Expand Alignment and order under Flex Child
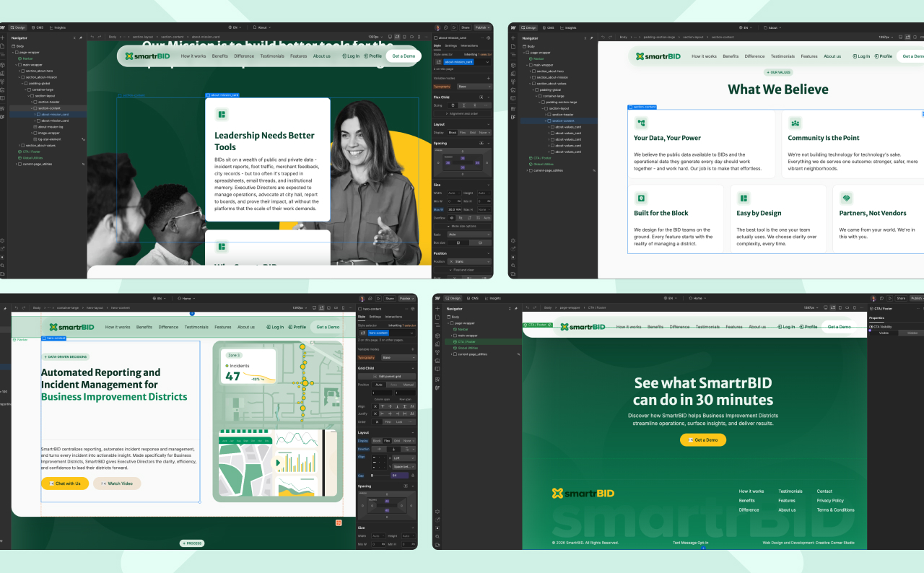Screen dimensions: 924x573 pyautogui.click(x=462, y=114)
